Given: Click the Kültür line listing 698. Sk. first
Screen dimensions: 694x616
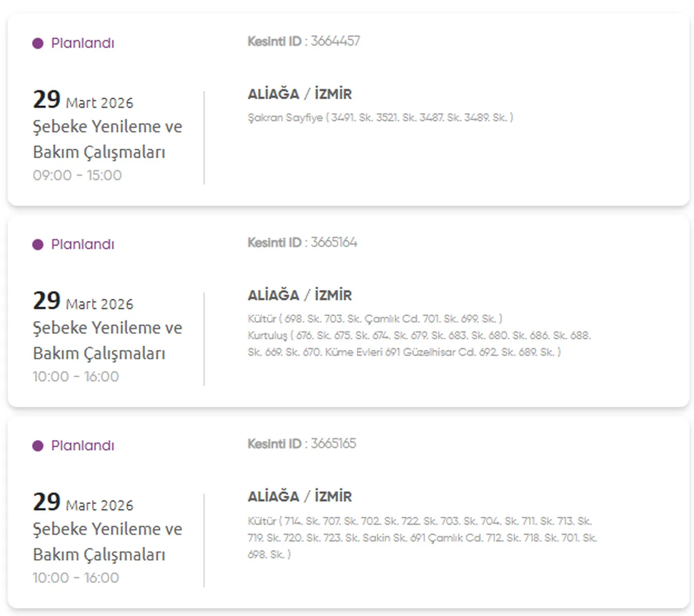Looking at the screenshot, I should pos(375,319).
